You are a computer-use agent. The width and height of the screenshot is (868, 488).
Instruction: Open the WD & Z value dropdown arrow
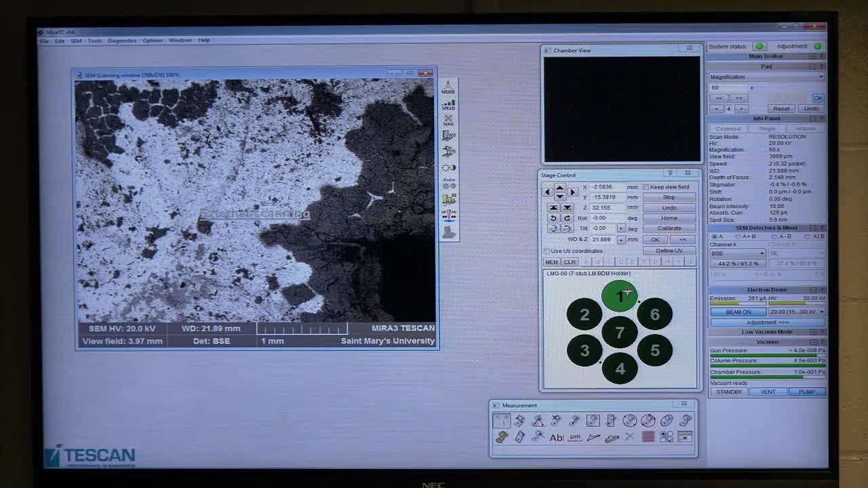pyautogui.click(x=621, y=239)
